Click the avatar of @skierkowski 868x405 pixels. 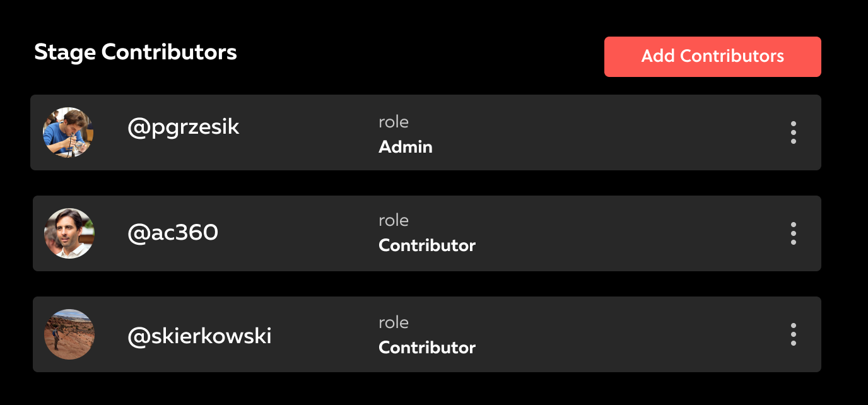click(x=69, y=334)
